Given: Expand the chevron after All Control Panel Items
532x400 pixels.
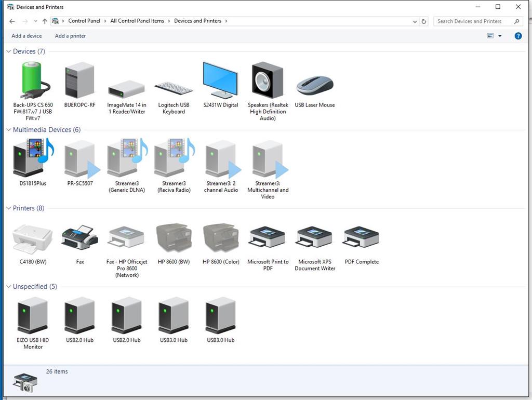Looking at the screenshot, I should pyautogui.click(x=169, y=21).
